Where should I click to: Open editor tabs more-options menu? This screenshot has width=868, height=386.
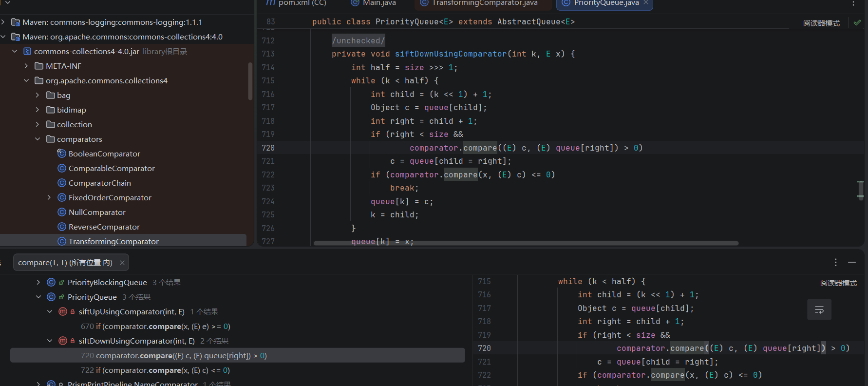(x=853, y=3)
